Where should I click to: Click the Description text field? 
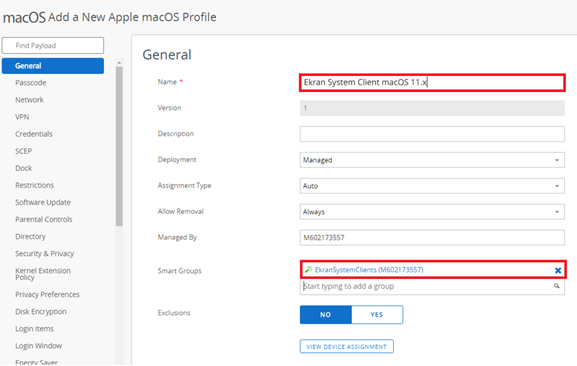(x=432, y=134)
